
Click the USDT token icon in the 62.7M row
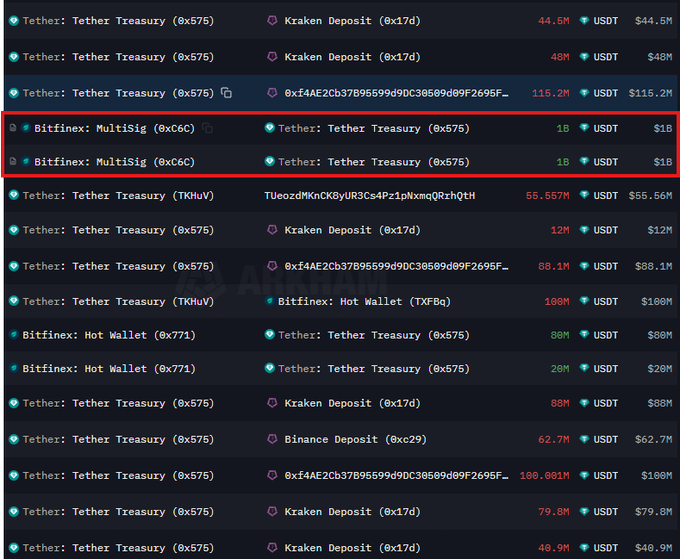[x=584, y=439]
